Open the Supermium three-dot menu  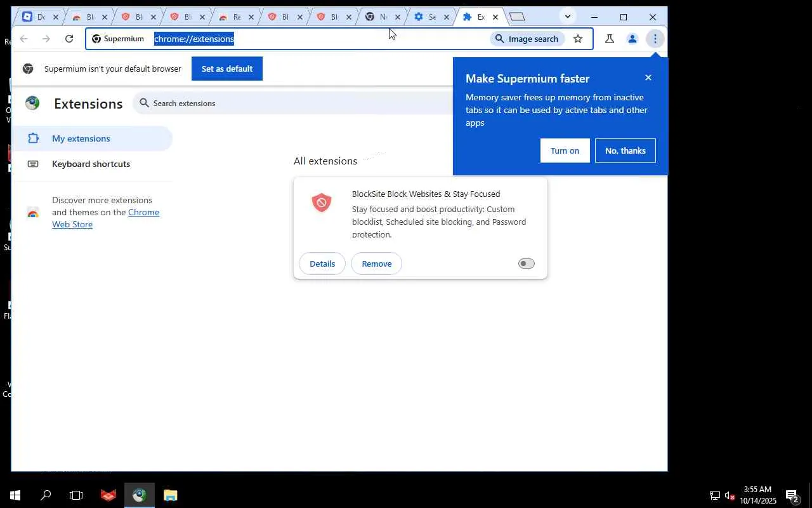click(x=655, y=39)
